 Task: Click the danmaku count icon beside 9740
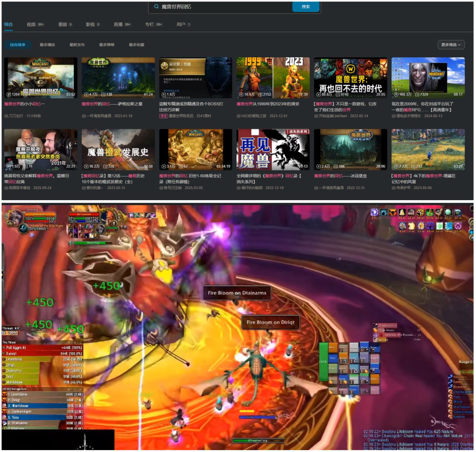click(x=338, y=94)
